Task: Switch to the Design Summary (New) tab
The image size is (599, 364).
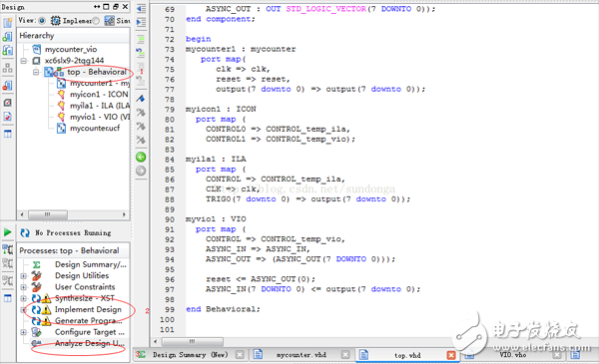Action: [191, 355]
